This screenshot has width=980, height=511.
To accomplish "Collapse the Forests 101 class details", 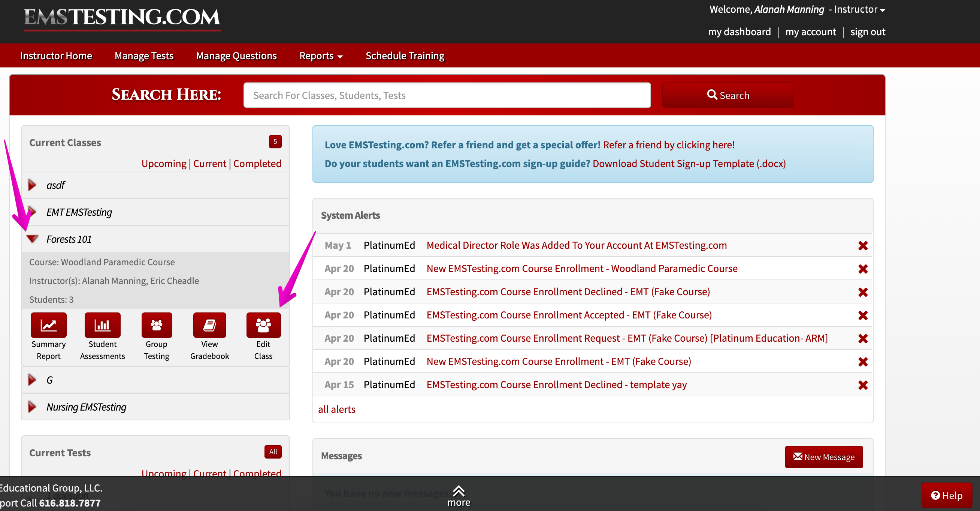I will [x=32, y=239].
